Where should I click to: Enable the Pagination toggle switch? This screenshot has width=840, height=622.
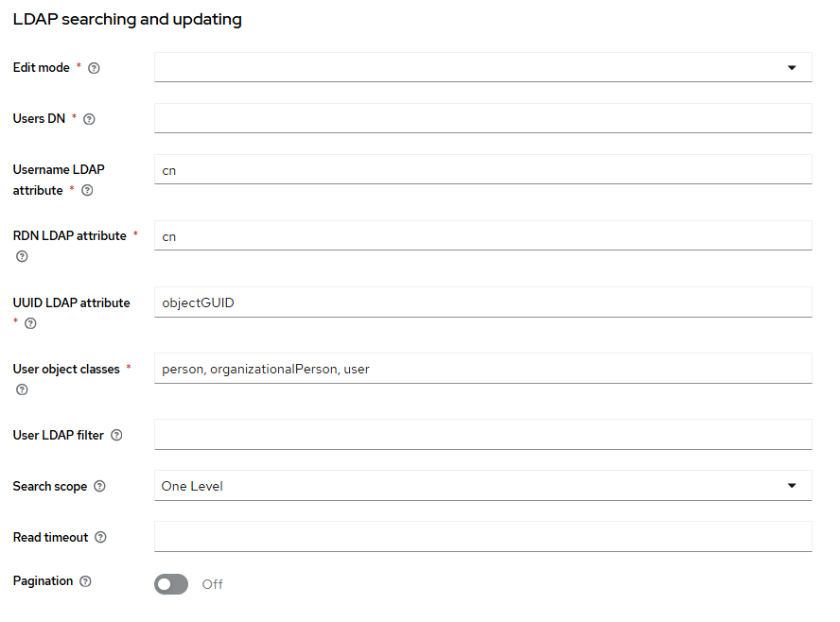(171, 584)
